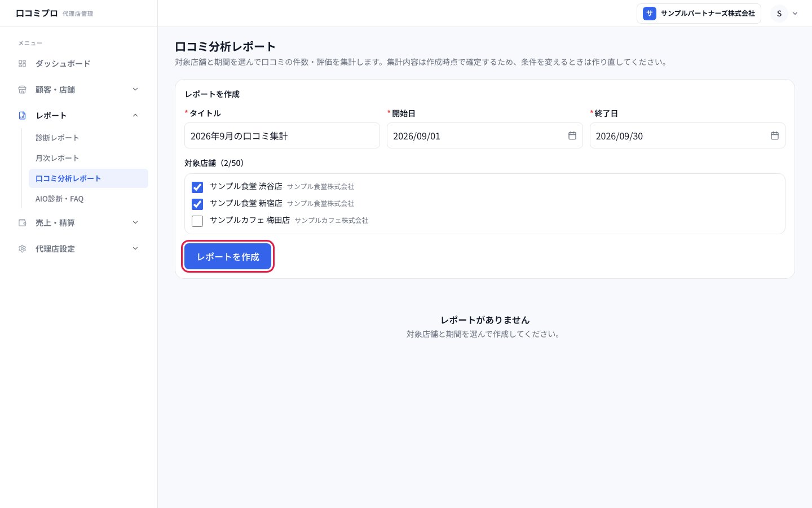Click サンプルパートナーズ株式会社 company selector
The height and width of the screenshot is (508, 812).
point(699,14)
